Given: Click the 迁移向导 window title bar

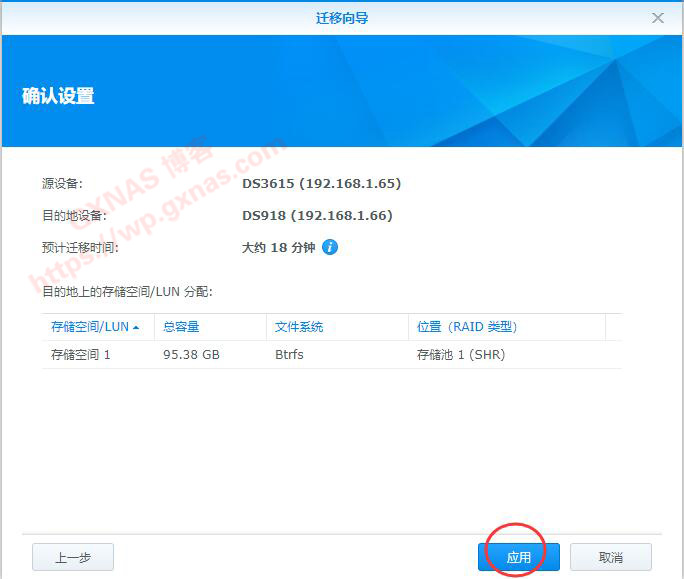Looking at the screenshot, I should (x=342, y=18).
